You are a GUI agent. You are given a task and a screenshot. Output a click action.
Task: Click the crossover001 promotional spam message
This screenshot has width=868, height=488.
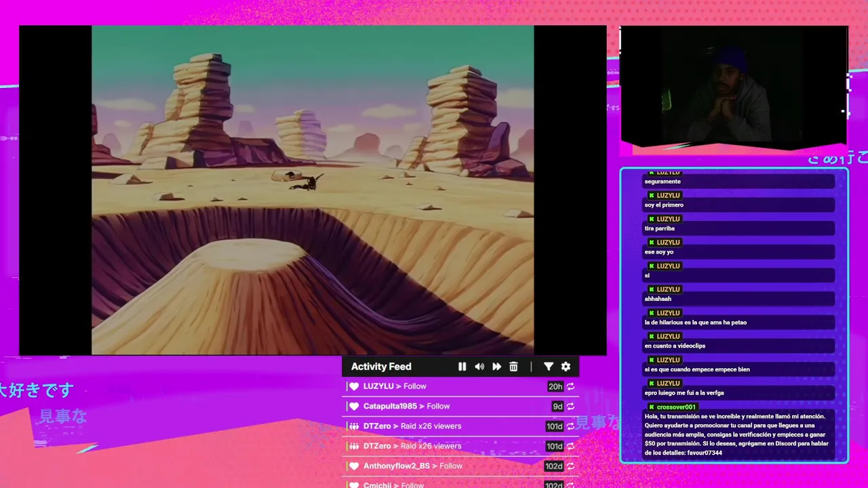(736, 434)
